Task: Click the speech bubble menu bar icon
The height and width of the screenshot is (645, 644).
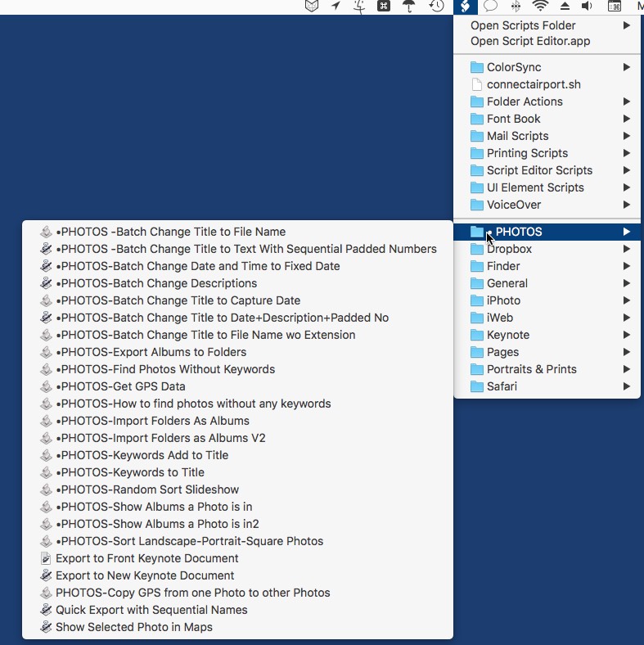Action: [x=491, y=6]
